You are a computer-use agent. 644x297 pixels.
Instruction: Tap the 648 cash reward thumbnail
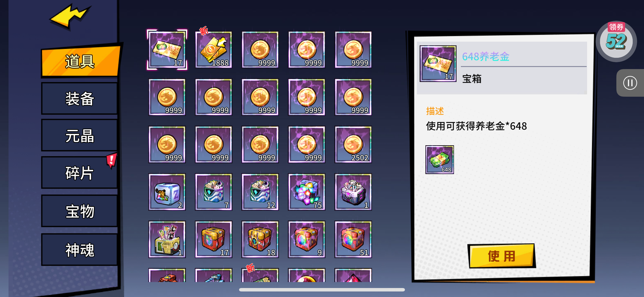[x=439, y=160]
